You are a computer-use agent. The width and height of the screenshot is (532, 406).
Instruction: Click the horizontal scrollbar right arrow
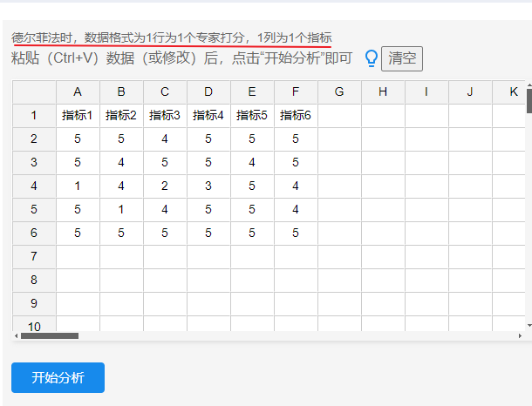[x=520, y=335]
